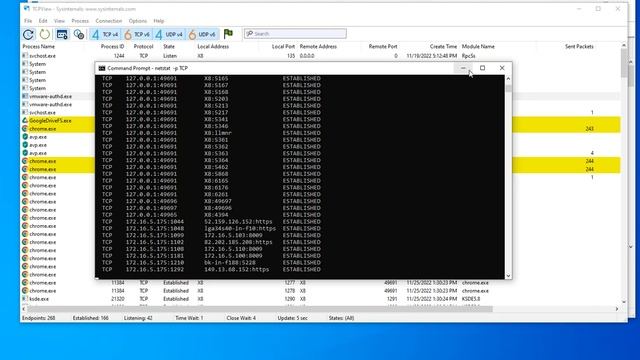This screenshot has height=360, width=640.
Task: Click the Endpoints count in status bar
Action: pos(39,318)
